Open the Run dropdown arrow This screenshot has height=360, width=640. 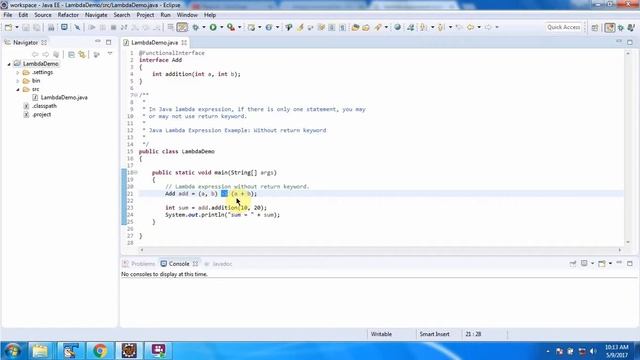click(222, 27)
